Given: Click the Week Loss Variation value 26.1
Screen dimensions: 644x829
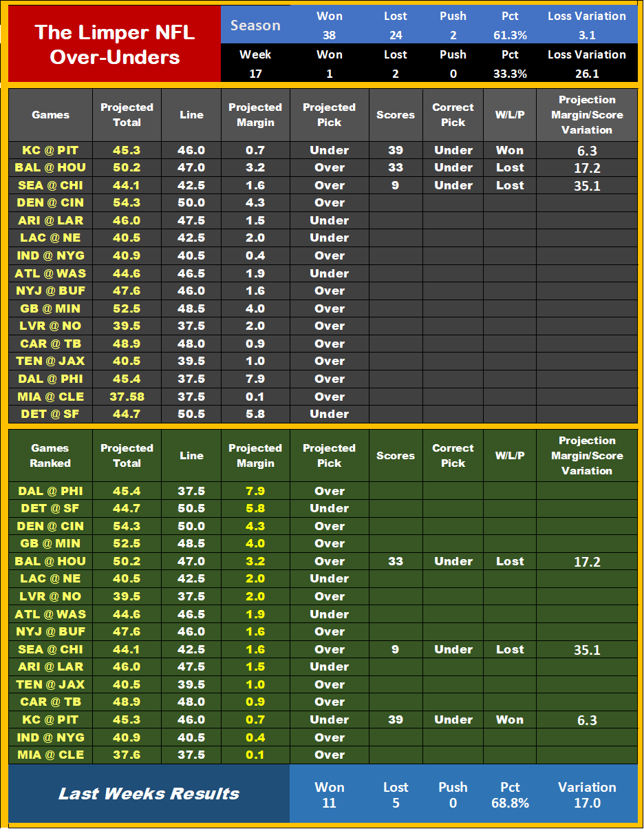Looking at the screenshot, I should tap(587, 74).
